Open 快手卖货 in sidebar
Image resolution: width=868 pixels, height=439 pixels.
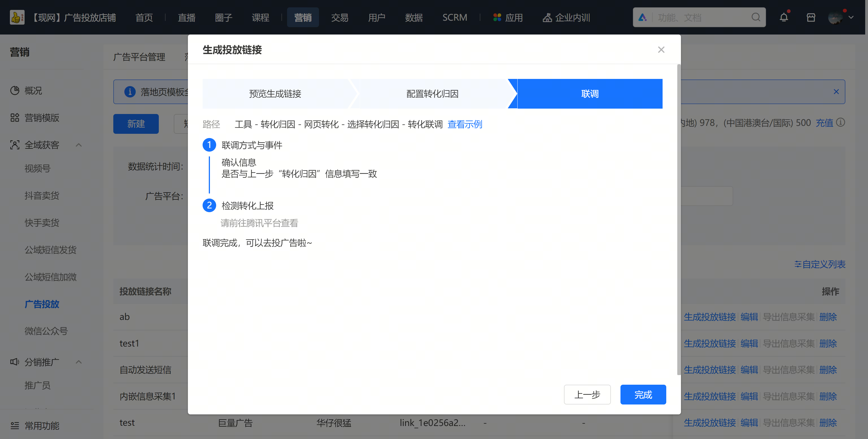(x=42, y=222)
